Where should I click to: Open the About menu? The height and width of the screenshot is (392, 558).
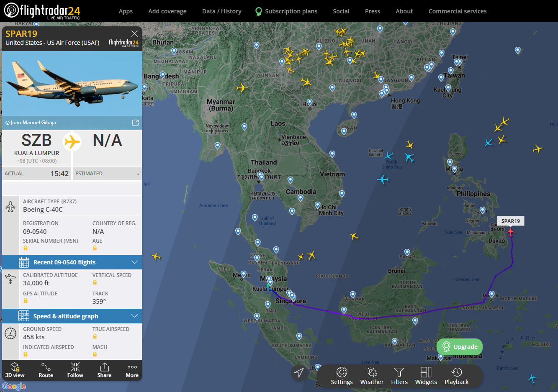404,11
